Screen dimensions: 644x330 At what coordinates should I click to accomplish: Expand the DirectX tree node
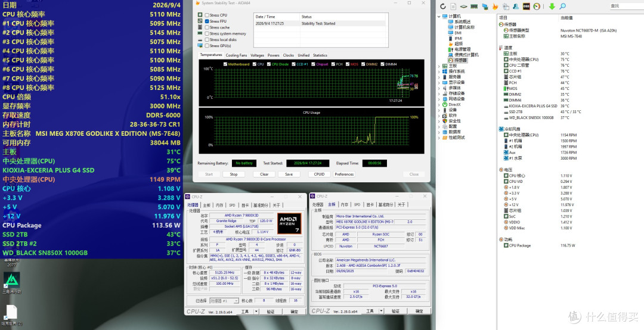(439, 105)
